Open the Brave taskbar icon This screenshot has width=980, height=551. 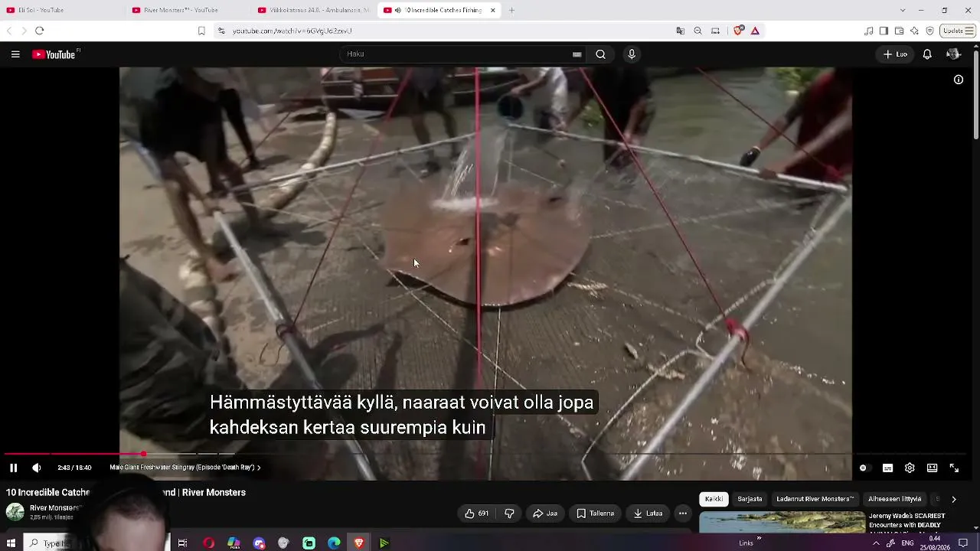point(359,543)
